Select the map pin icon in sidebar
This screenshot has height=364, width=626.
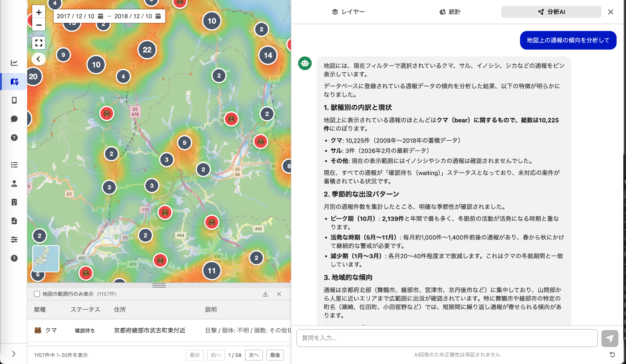14,82
